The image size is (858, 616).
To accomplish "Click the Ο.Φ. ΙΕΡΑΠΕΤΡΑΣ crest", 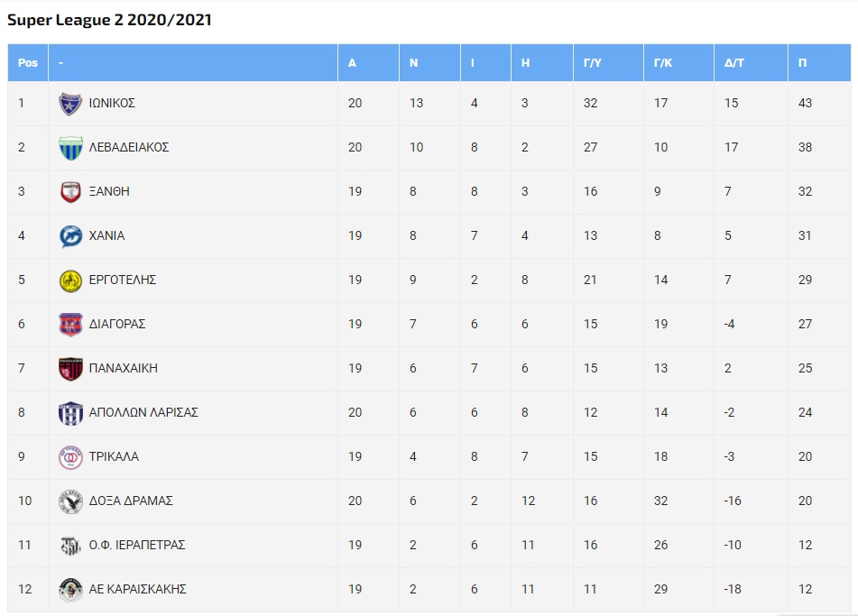I will [x=70, y=546].
